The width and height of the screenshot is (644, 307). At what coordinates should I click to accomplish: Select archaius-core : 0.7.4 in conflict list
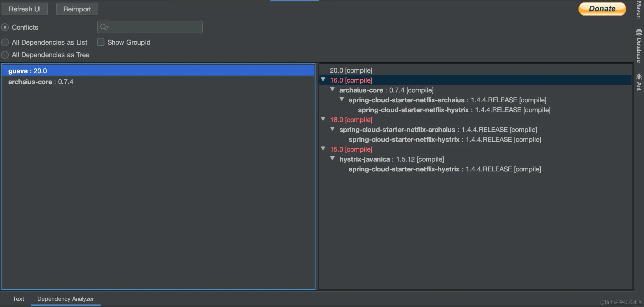click(x=41, y=82)
